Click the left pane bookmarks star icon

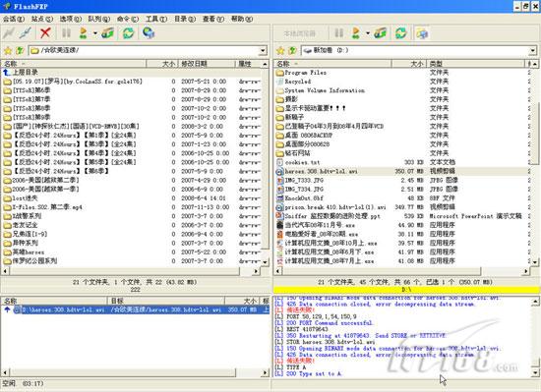point(8,51)
